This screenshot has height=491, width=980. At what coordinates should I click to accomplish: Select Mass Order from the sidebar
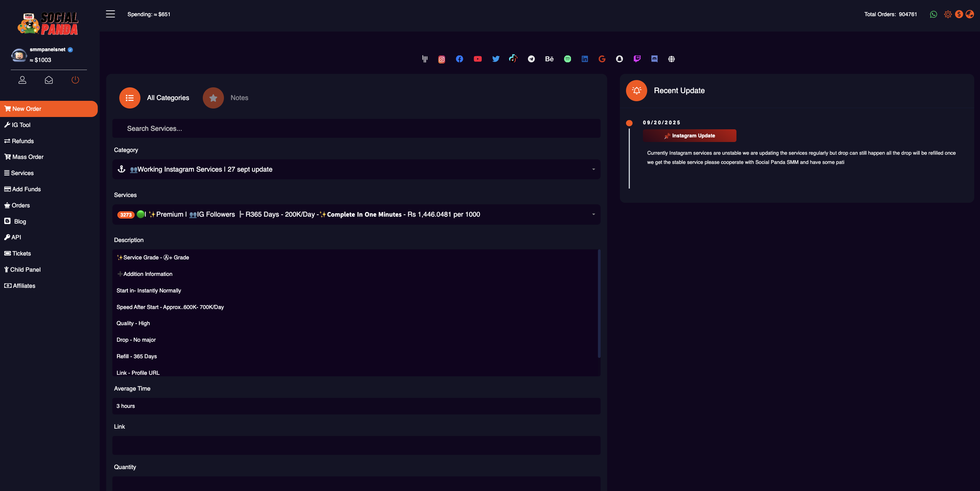(27, 157)
